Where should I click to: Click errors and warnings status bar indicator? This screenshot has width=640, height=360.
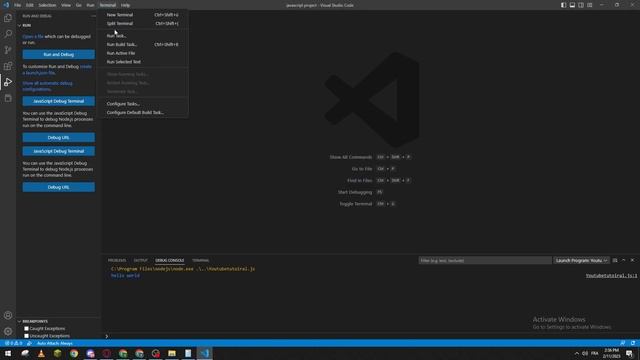[x=13, y=343]
